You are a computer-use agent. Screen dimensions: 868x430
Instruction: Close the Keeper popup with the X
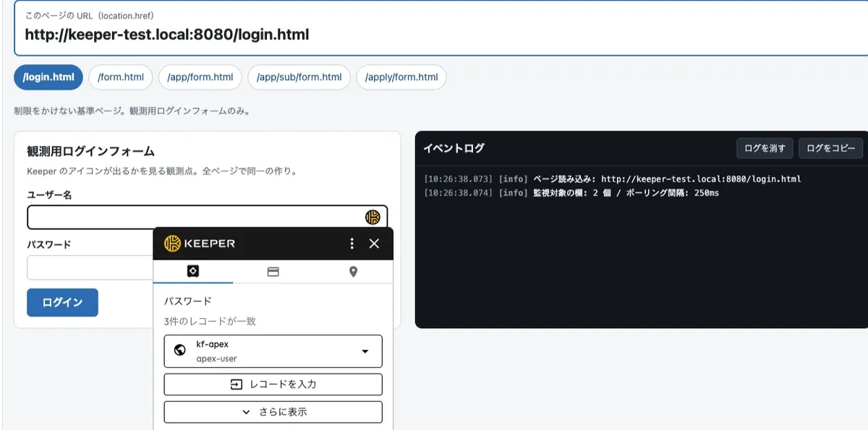coord(374,244)
